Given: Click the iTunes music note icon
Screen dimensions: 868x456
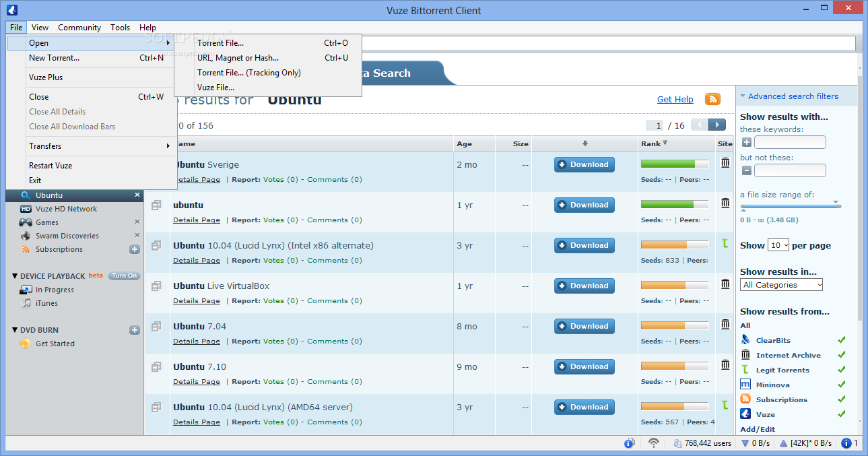Looking at the screenshot, I should [26, 303].
